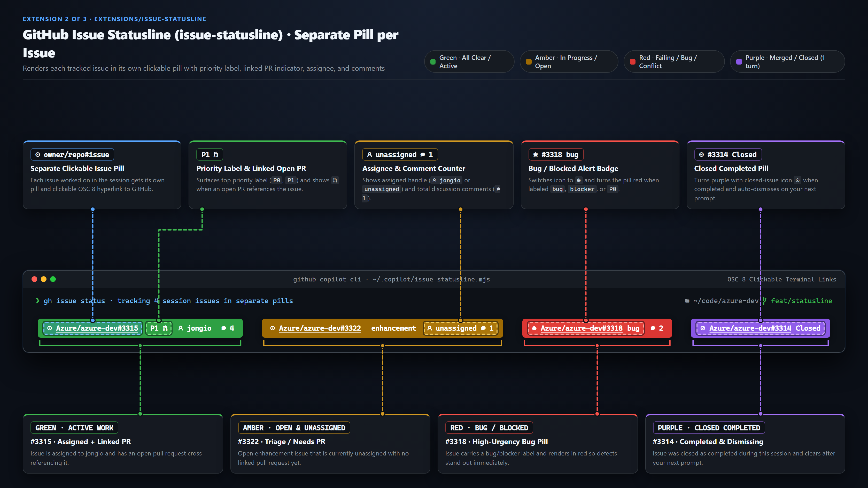Click the comment bubble icon beside 4
The height and width of the screenshot is (488, 868).
pyautogui.click(x=223, y=328)
